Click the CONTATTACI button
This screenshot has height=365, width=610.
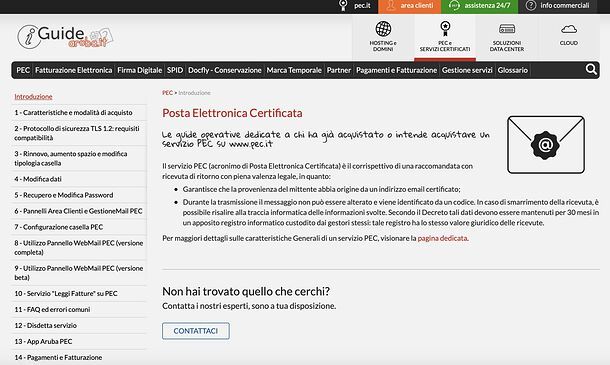196,331
